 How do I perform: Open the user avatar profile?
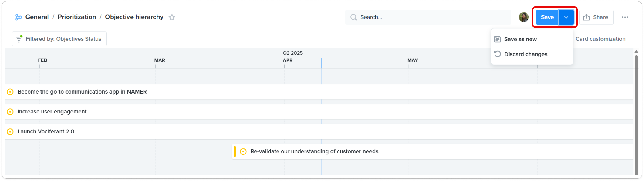(x=523, y=17)
